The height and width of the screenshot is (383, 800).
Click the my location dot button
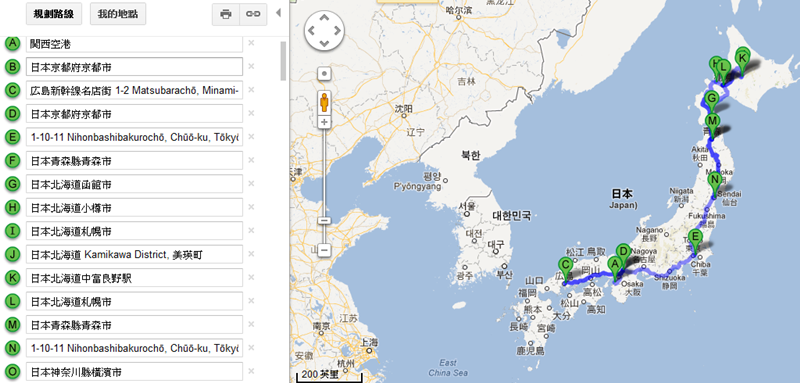click(x=324, y=74)
